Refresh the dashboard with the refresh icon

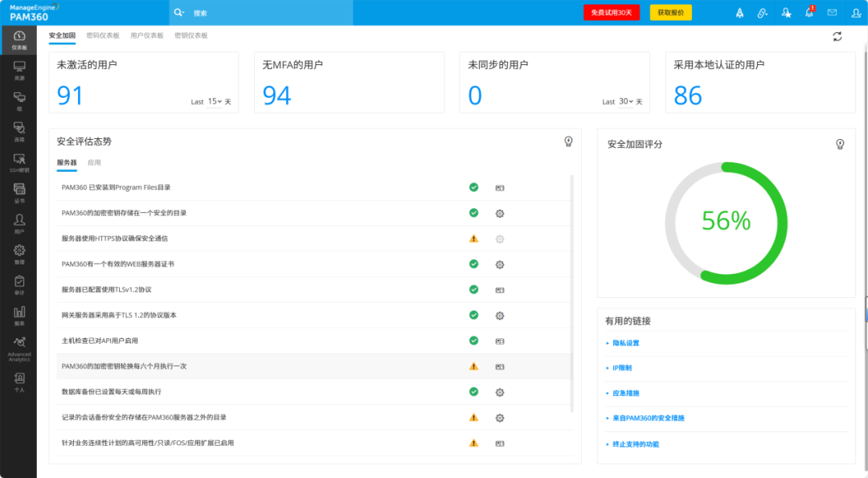tap(837, 36)
